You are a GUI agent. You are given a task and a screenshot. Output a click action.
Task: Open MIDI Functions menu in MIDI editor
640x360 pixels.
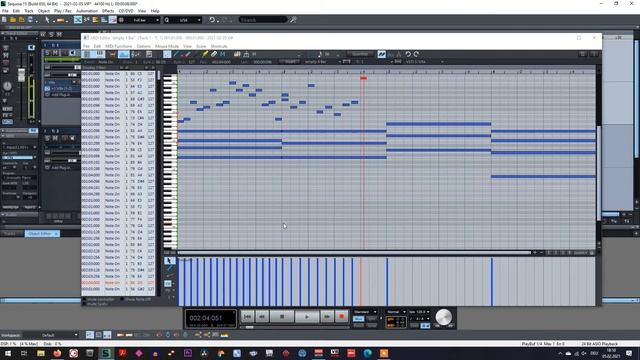(119, 46)
